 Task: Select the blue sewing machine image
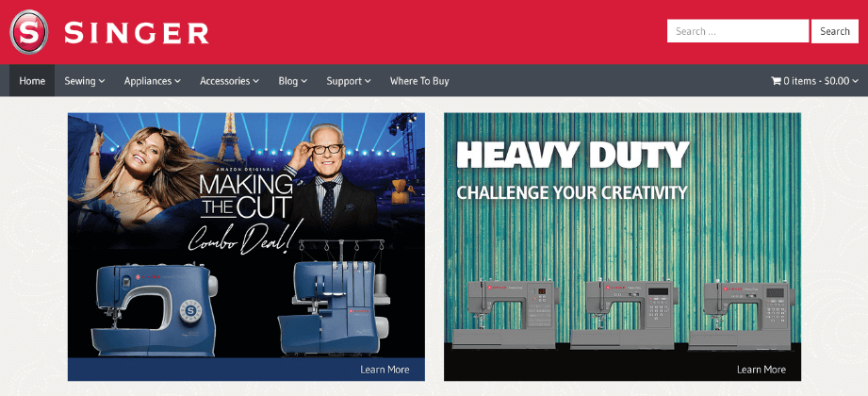click(x=155, y=309)
